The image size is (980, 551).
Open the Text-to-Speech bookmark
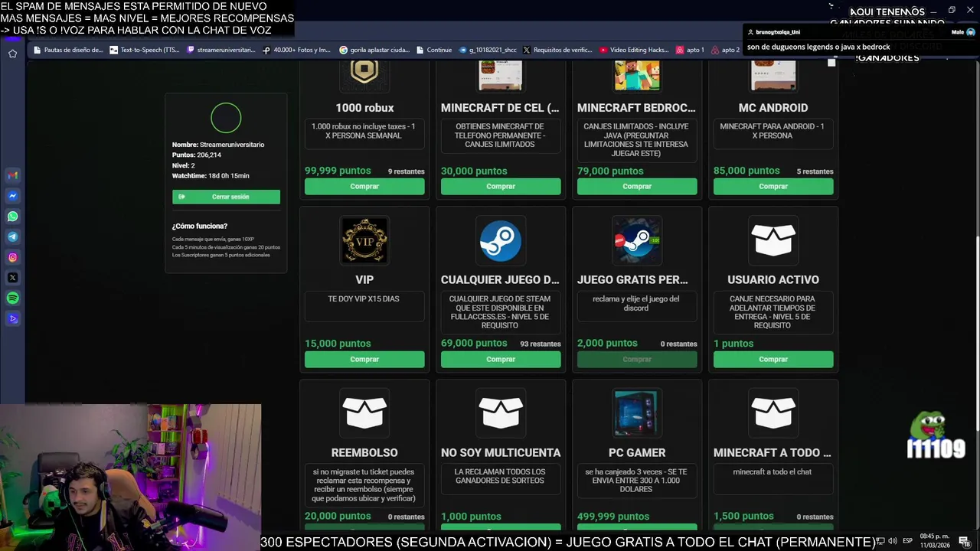(145, 50)
